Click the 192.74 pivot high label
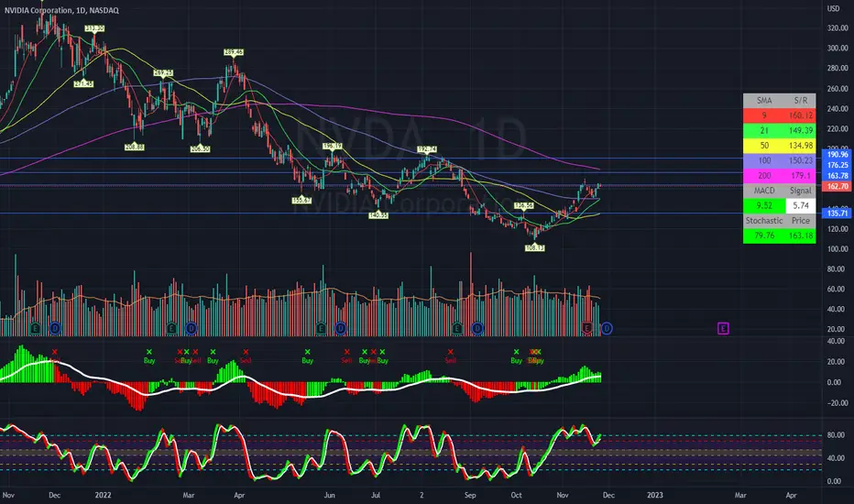The height and width of the screenshot is (504, 854). click(426, 149)
